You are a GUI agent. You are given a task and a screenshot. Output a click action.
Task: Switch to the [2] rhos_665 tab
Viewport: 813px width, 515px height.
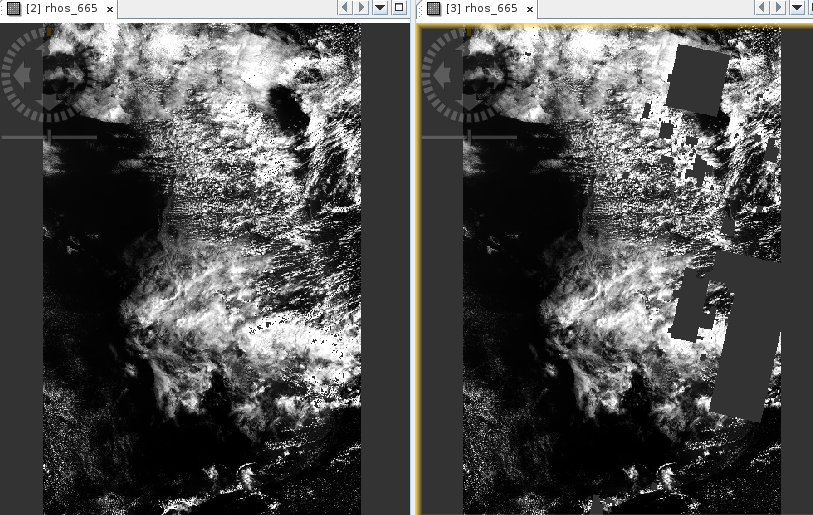coord(61,8)
